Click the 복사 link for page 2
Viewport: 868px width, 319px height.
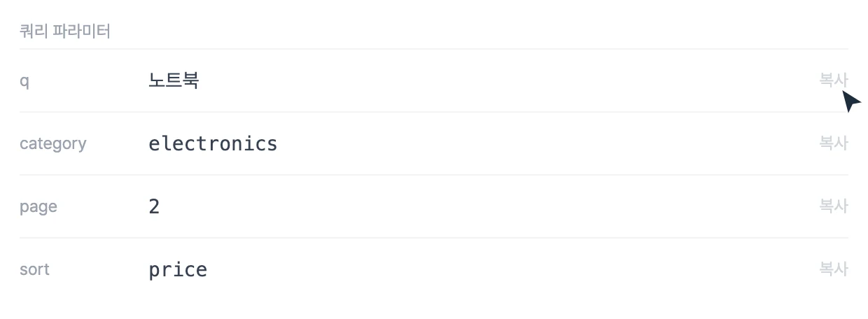point(834,206)
